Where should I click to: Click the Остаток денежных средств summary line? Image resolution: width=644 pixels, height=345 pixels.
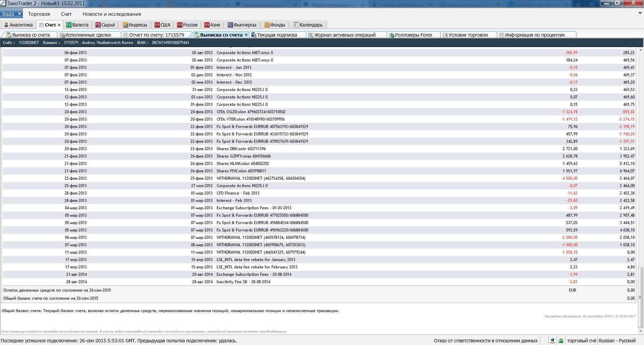[x=319, y=290]
